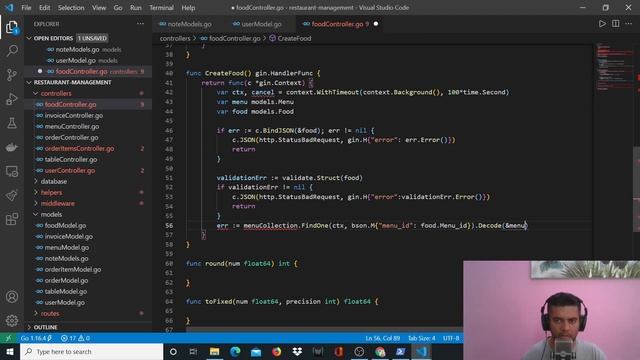Image resolution: width=640 pixels, height=360 pixels.
Task: Open the Extensions view
Action: pyautogui.click(x=12, y=219)
